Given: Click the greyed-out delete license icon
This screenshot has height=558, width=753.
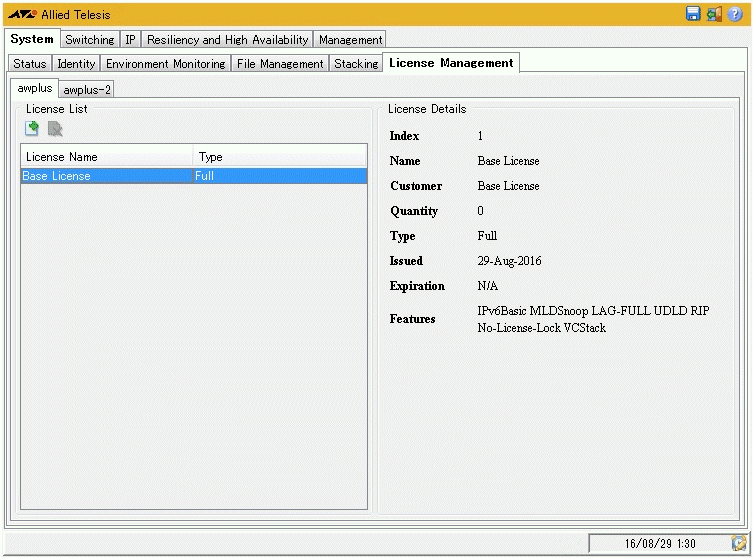Looking at the screenshot, I should click(x=55, y=128).
